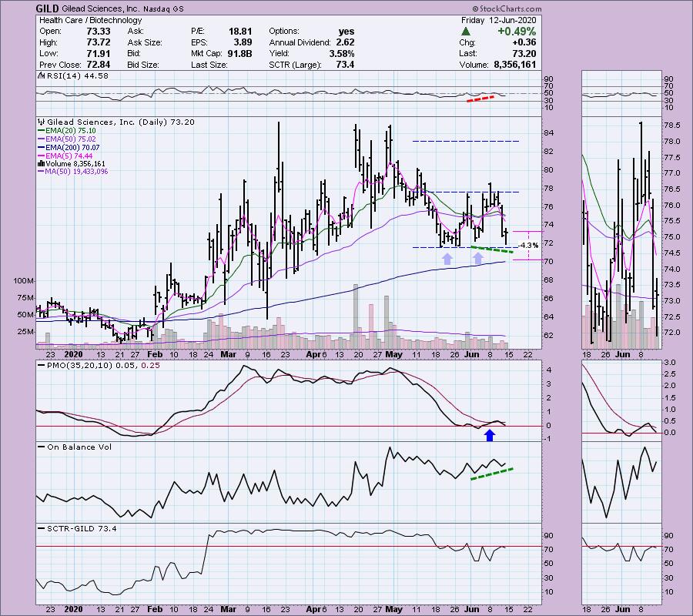Screen dimensions: 693x616
Task: Click the Health Care / Biotechnology sector text
Action: 79,20
